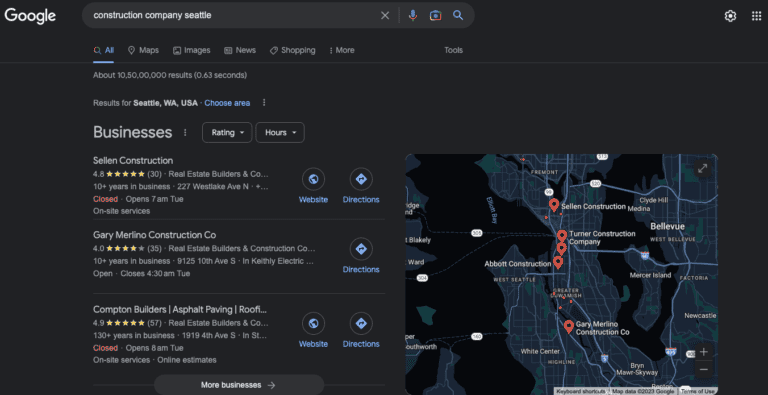Select Gary Merlino Construction map pin
768x395 pixels.
[x=569, y=326]
